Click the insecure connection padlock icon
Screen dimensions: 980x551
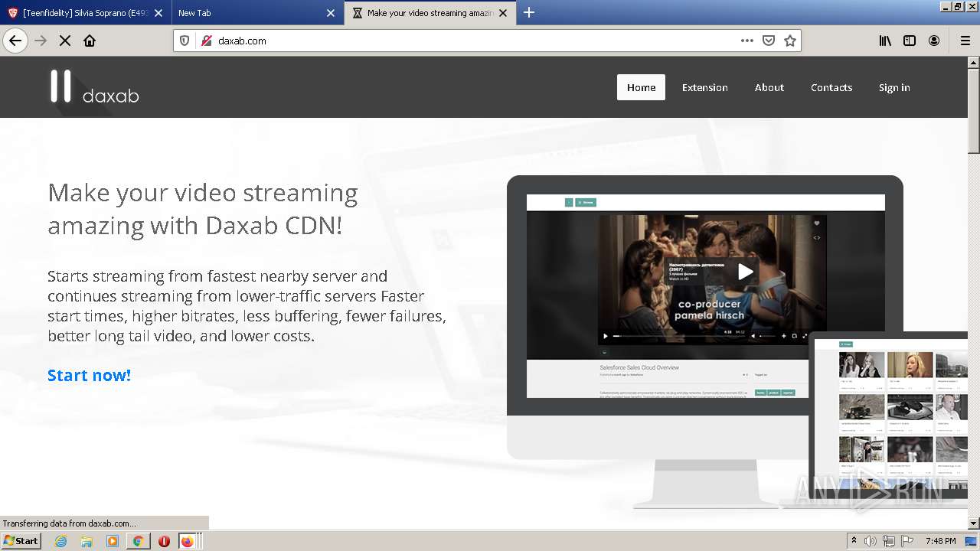click(x=206, y=41)
